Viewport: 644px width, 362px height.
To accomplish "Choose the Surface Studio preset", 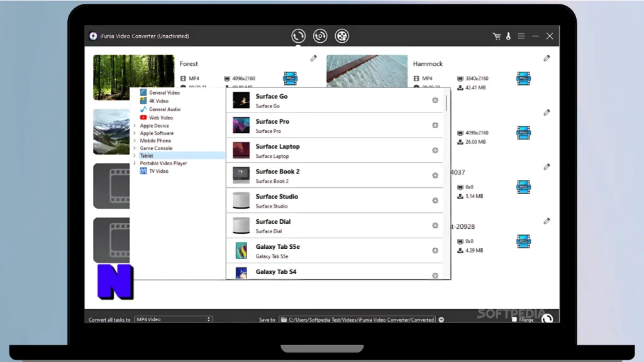I will point(335,200).
